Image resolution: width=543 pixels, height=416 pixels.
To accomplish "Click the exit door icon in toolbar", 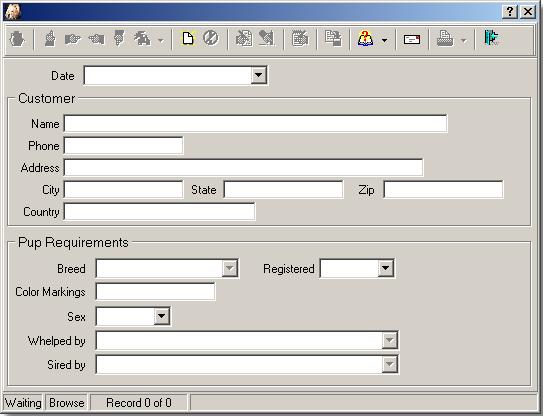I will point(491,38).
